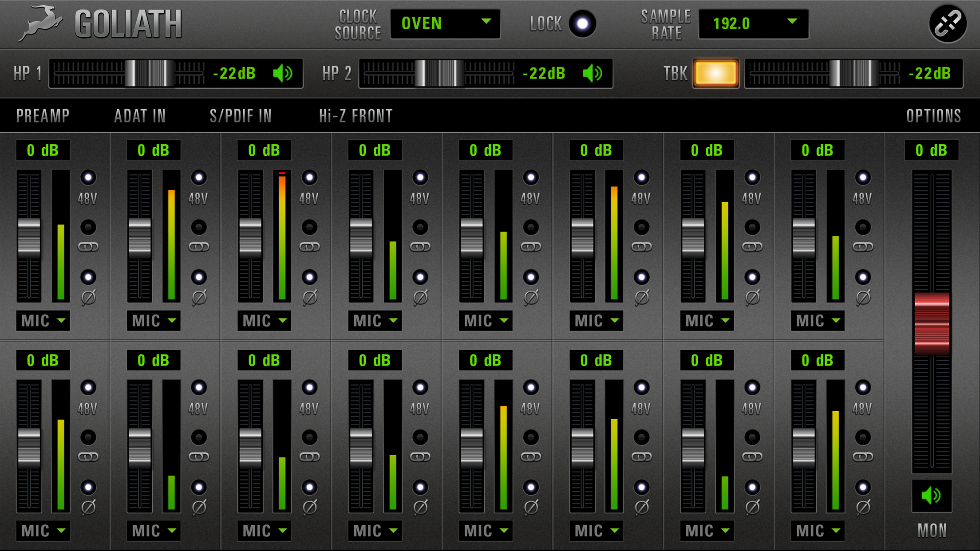Open MIC input type dropdown on bottom channel 2
This screenshot has height=551, width=980.
pos(154,530)
